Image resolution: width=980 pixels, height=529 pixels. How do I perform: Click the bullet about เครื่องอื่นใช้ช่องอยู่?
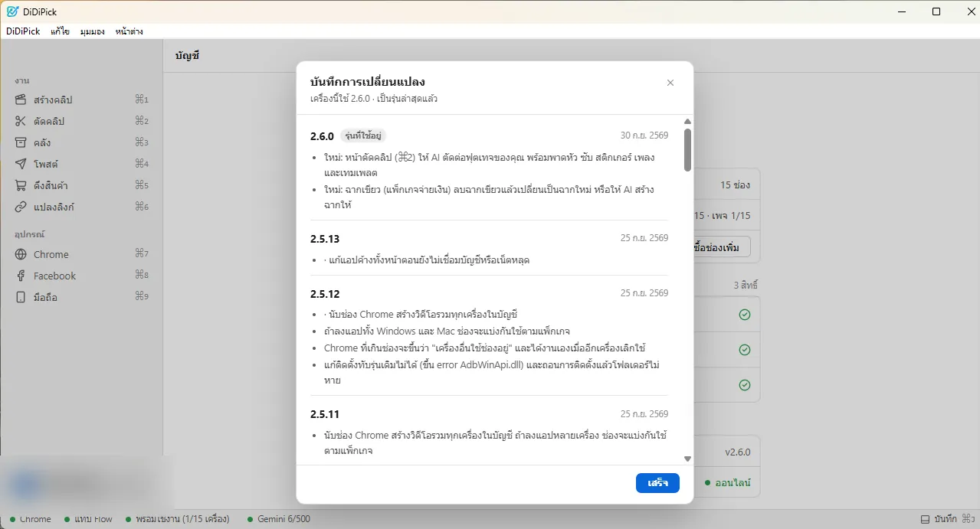[485, 348]
